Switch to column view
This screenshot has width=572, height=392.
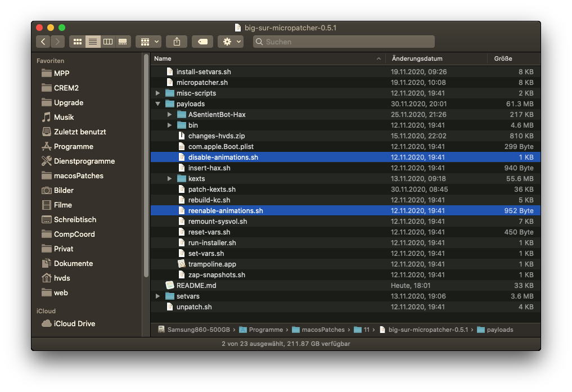[x=107, y=42]
